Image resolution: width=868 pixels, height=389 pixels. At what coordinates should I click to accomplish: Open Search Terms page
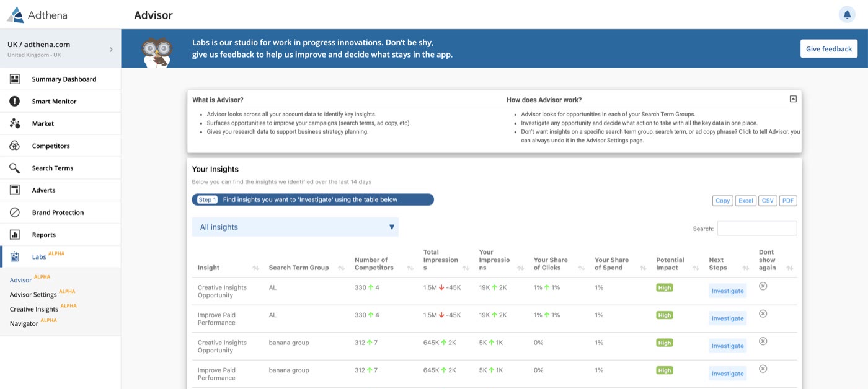(60, 168)
